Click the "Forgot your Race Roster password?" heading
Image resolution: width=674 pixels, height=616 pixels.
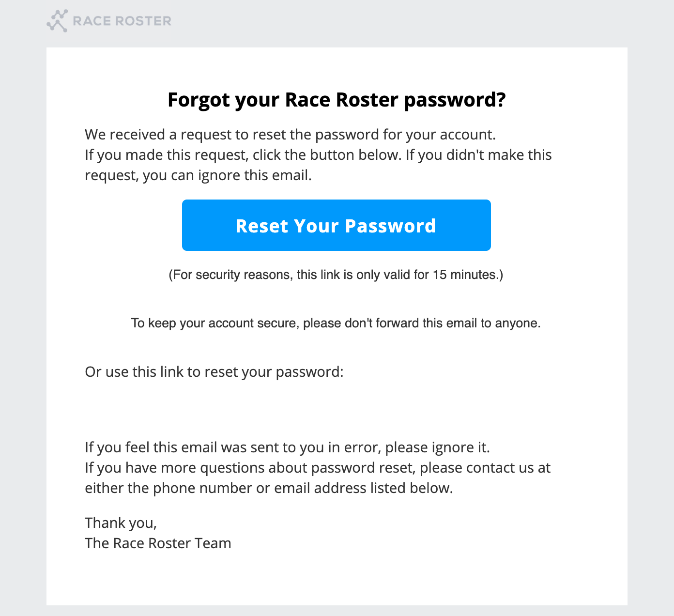pos(337,100)
